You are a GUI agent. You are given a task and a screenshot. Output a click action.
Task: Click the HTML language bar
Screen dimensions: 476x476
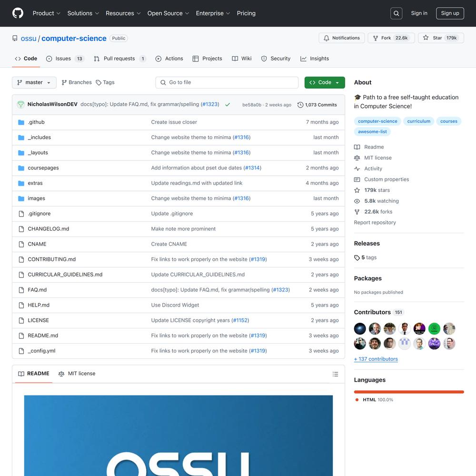(409, 392)
